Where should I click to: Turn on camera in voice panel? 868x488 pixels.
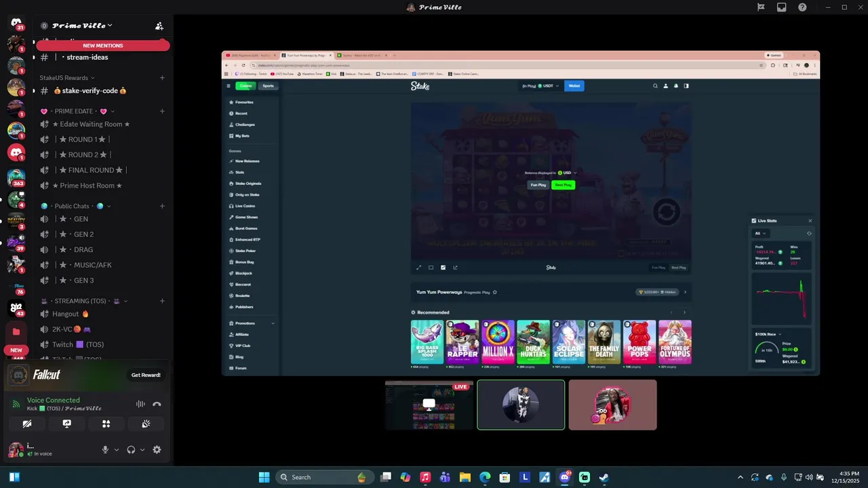(27, 424)
